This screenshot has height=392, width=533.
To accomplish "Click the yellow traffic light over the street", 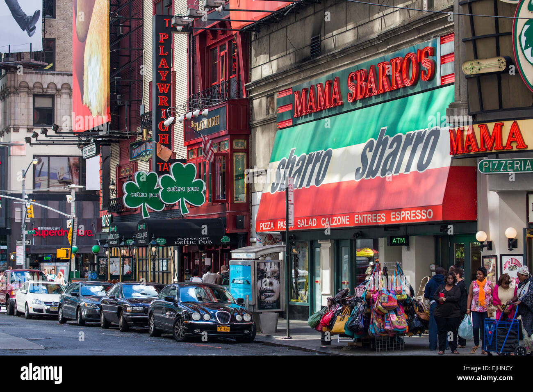I will pos(30,211).
